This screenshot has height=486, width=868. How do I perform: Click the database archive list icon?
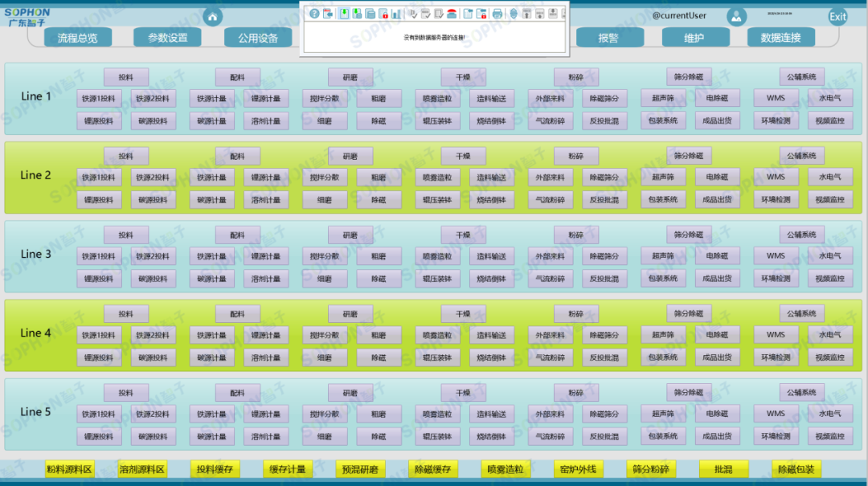coord(370,14)
